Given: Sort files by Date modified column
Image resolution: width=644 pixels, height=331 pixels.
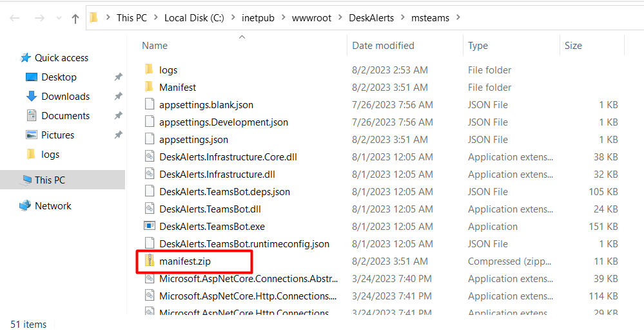Looking at the screenshot, I should (383, 46).
